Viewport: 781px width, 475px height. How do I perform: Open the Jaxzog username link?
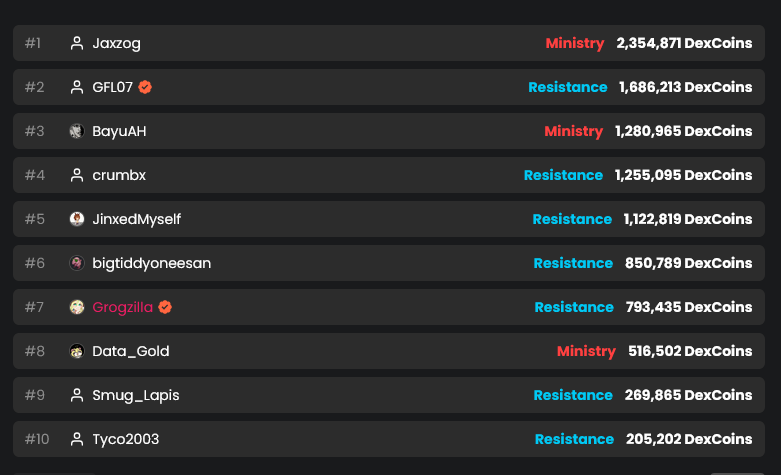[x=116, y=43]
